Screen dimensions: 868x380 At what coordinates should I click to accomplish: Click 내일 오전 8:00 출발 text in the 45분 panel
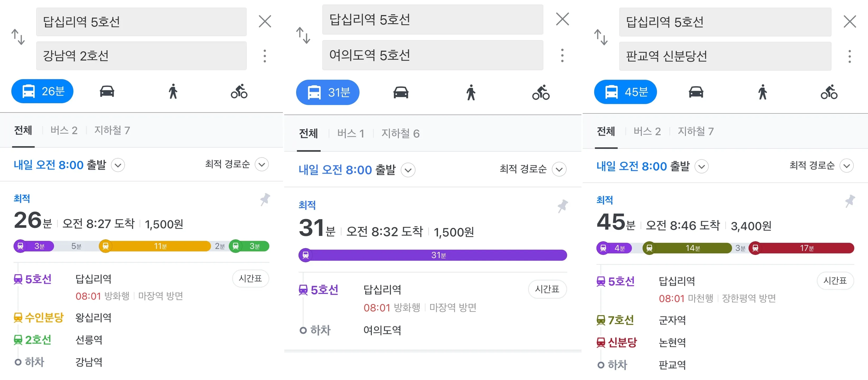[643, 166]
